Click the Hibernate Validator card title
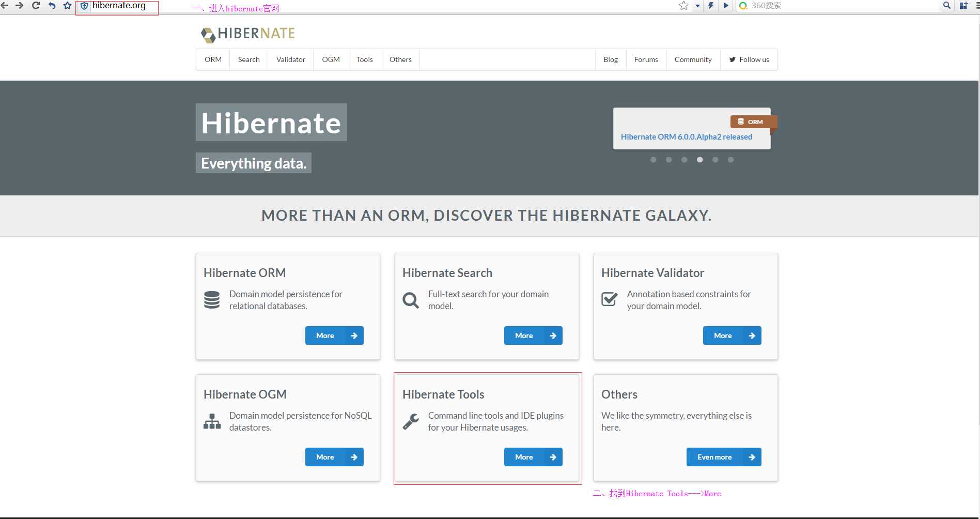The width and height of the screenshot is (980, 519). [x=652, y=273]
